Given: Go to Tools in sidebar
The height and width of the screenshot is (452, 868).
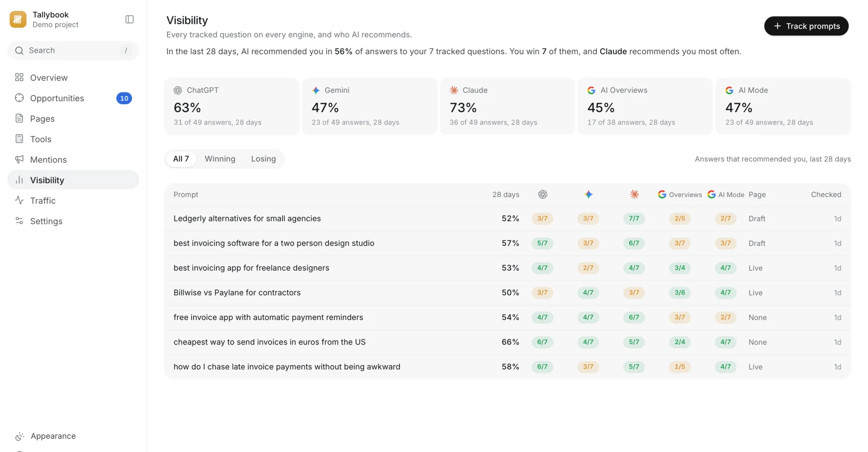Looking at the screenshot, I should (73, 139).
